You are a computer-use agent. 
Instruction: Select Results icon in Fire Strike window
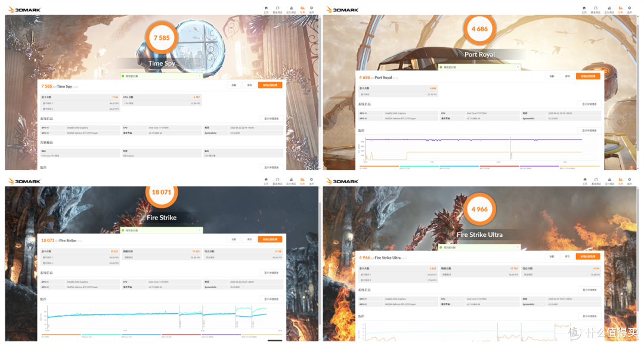(x=303, y=180)
